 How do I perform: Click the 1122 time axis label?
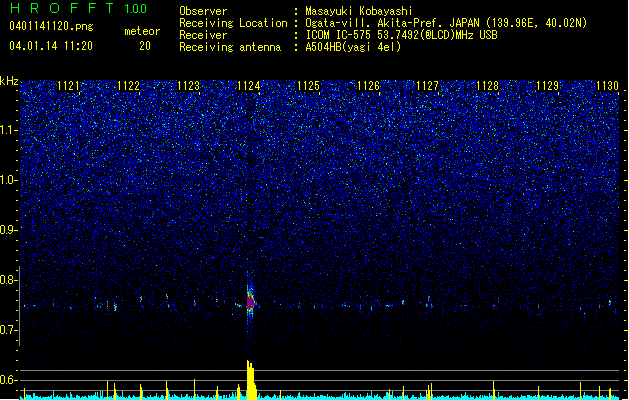tap(128, 85)
